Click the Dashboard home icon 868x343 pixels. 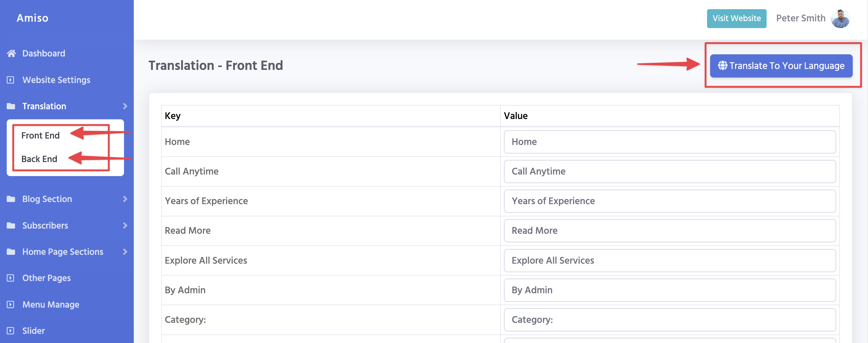(x=11, y=53)
